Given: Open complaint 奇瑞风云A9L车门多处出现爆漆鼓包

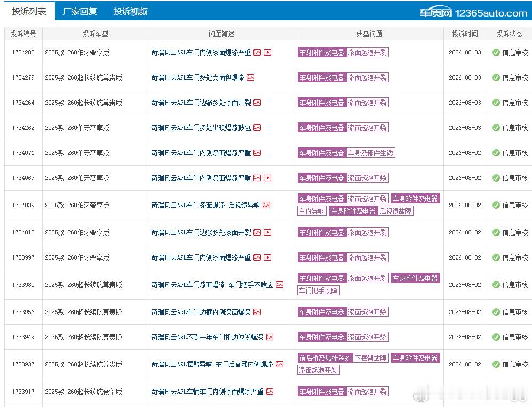Looking at the screenshot, I should tap(201, 128).
